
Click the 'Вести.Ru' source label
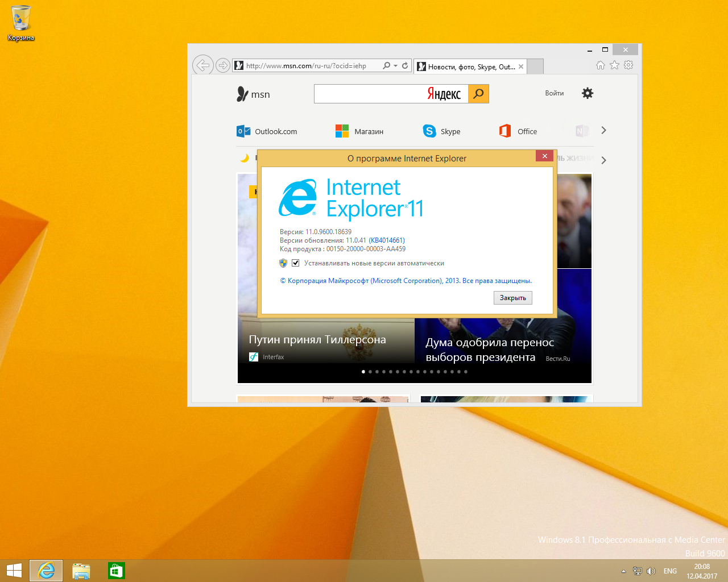(x=558, y=359)
